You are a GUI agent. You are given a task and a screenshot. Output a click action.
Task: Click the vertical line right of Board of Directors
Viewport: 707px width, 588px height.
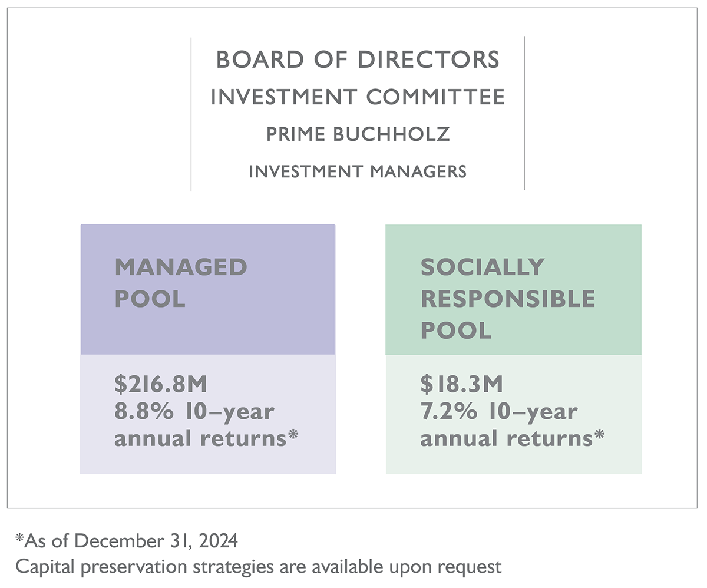(524, 114)
